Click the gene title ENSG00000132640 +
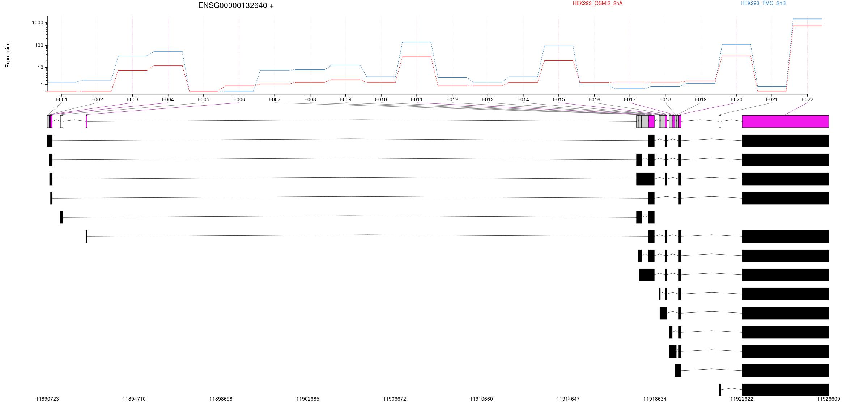This screenshot has width=868, height=405. click(x=236, y=5)
